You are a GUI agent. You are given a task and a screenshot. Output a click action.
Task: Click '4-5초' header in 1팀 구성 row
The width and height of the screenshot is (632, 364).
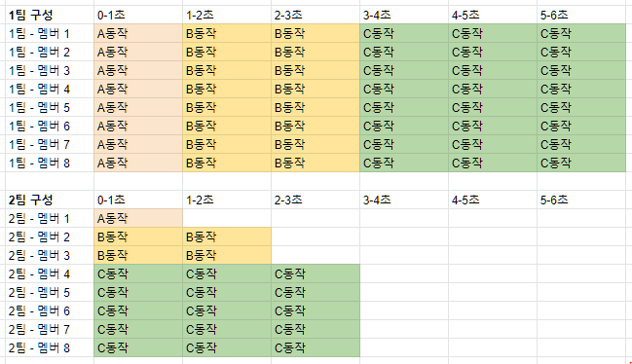pos(493,15)
